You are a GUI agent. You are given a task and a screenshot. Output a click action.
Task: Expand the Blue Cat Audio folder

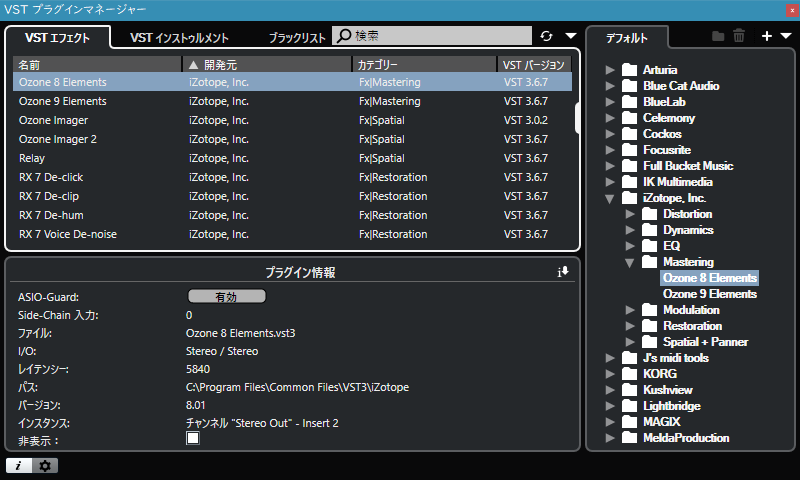coord(610,86)
